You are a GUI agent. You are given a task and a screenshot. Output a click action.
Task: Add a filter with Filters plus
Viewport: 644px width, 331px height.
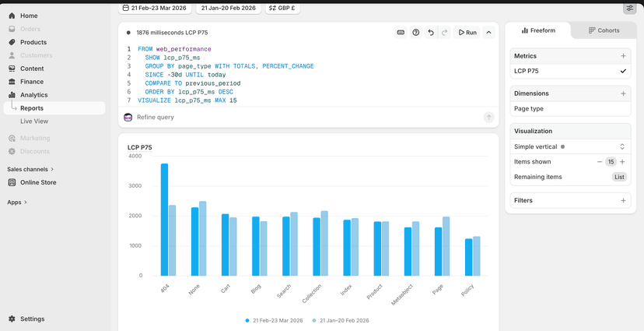coord(623,201)
